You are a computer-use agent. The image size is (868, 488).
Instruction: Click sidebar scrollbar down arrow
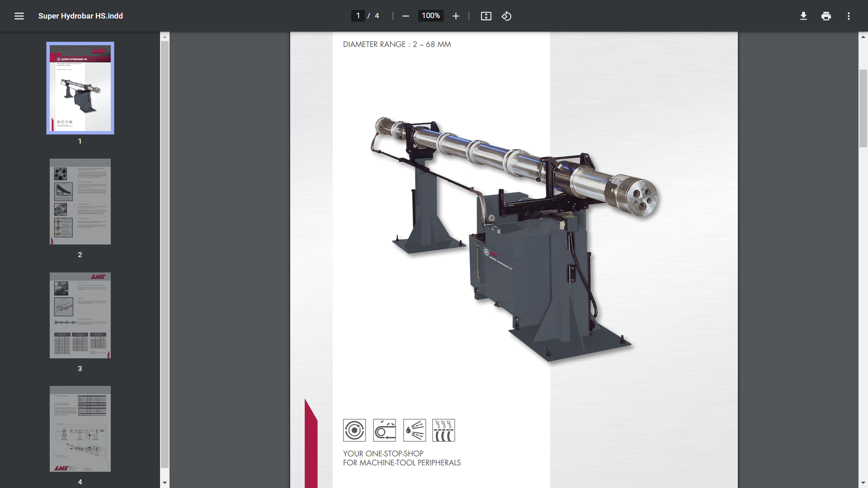165,483
